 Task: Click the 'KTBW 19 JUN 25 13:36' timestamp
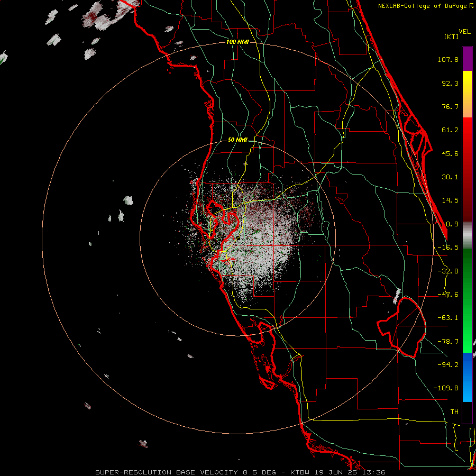(x=338, y=472)
